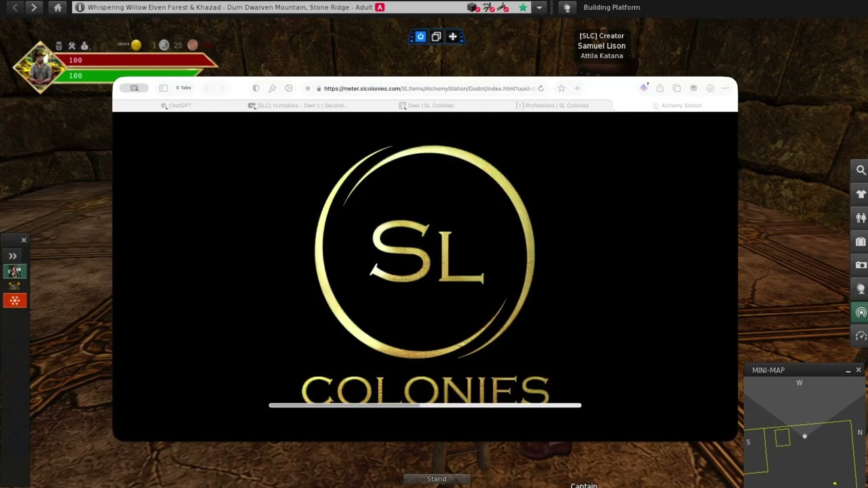Close the MINI-MAP panel
Screen dimensions: 868x488
[859, 370]
